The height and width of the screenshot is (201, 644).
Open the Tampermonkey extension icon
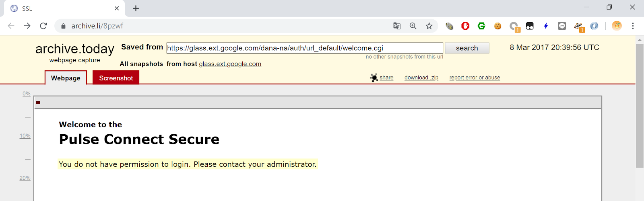point(530,26)
